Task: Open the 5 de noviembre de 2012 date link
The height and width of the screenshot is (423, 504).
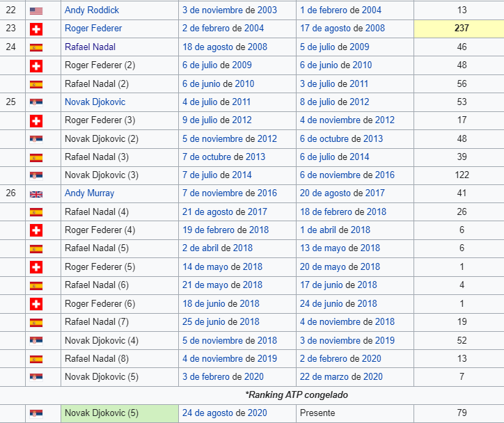Action: pyautogui.click(x=230, y=138)
